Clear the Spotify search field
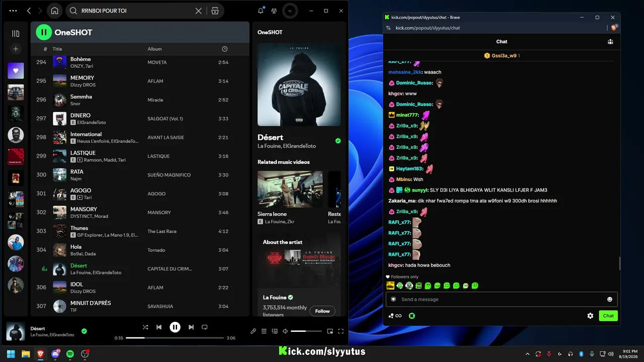The width and height of the screenshot is (644, 362). [x=199, y=11]
